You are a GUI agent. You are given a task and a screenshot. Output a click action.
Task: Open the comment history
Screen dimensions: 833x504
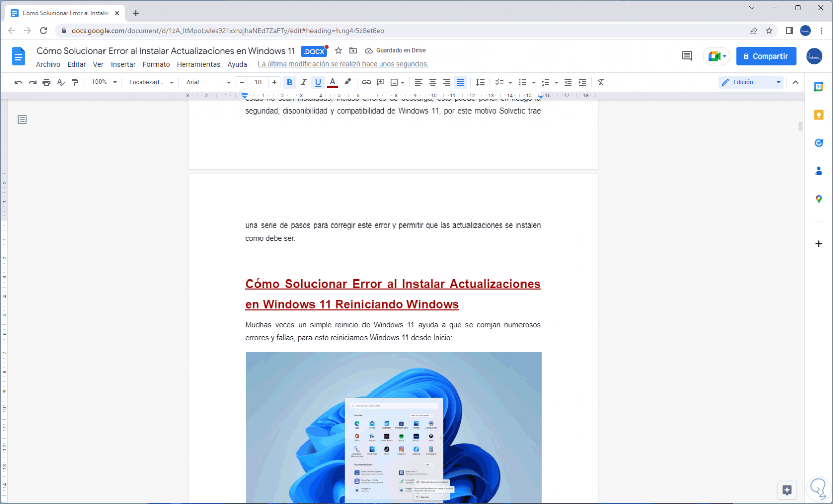pos(687,56)
